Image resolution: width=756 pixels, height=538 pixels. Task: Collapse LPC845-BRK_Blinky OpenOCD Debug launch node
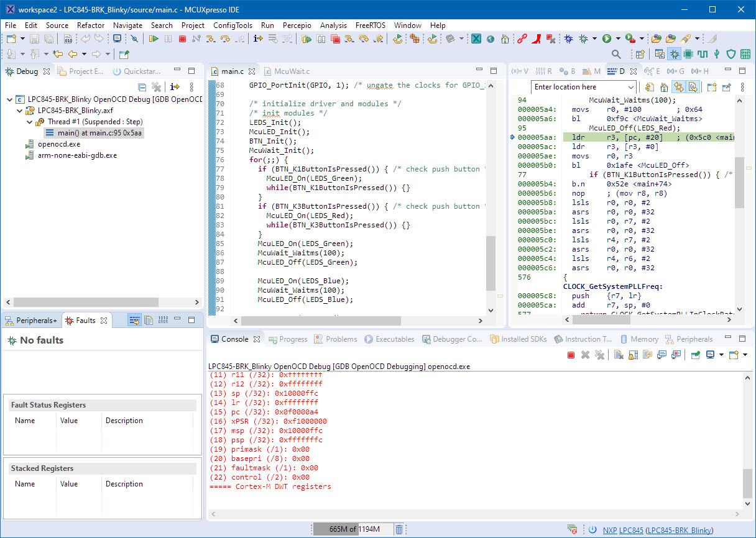pos(10,99)
